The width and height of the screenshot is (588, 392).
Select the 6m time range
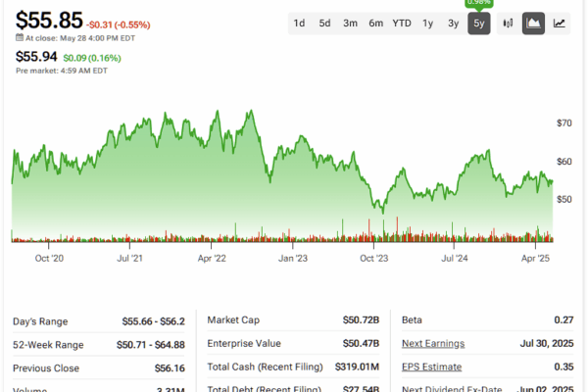375,24
